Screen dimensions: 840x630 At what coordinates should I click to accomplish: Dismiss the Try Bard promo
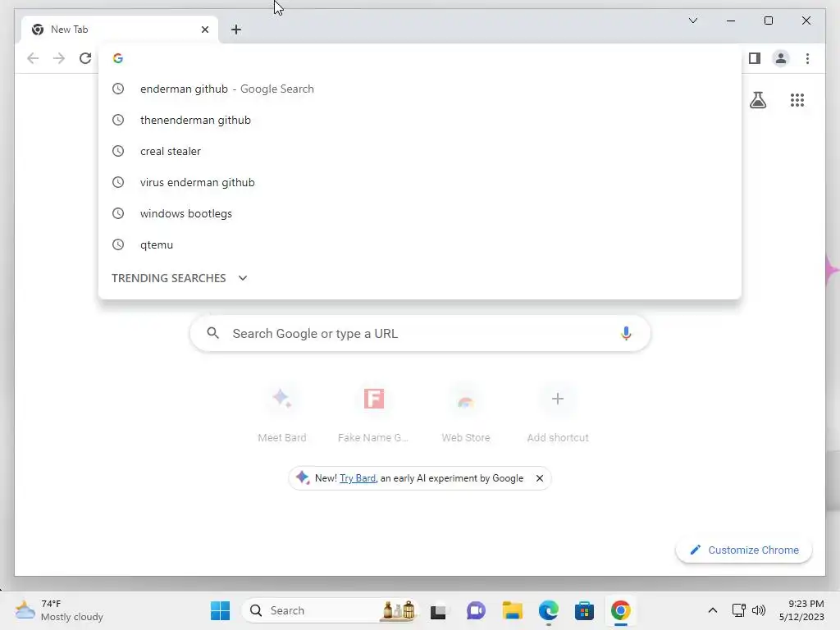(x=540, y=478)
